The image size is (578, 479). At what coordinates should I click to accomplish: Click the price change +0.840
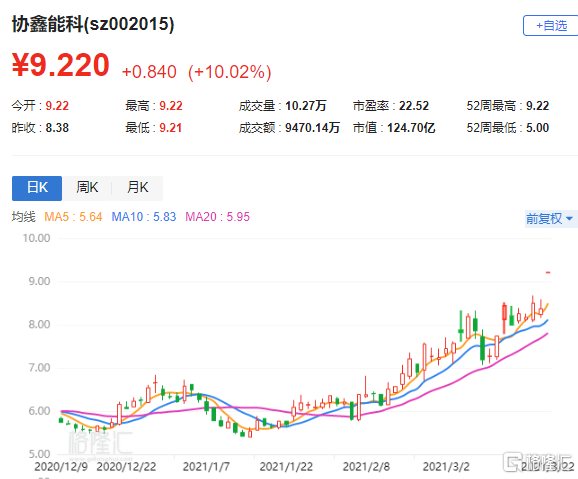click(x=149, y=72)
